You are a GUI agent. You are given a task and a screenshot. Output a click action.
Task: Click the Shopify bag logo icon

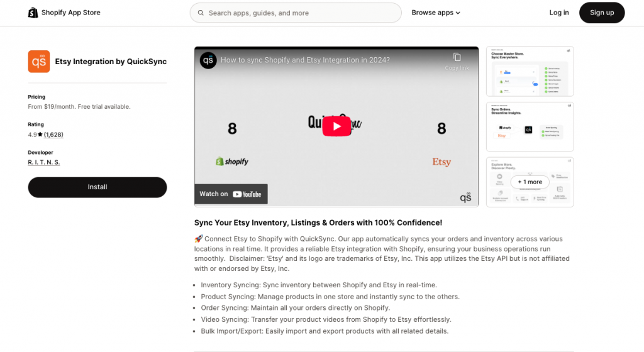point(33,13)
